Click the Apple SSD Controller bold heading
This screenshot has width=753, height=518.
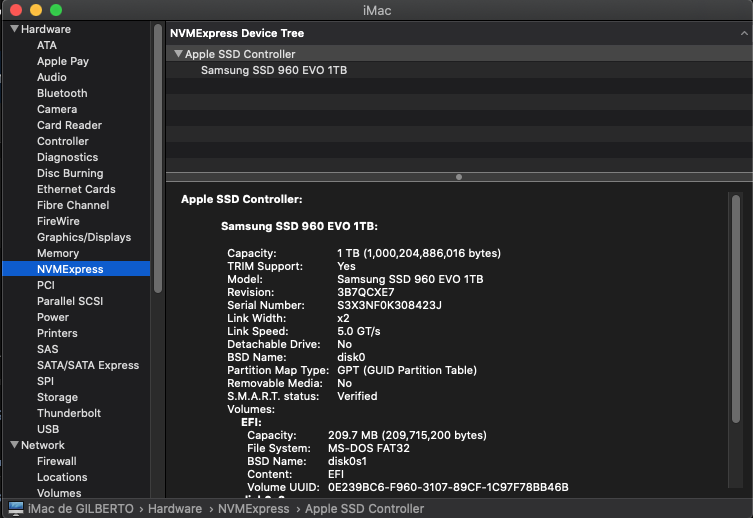coord(242,199)
